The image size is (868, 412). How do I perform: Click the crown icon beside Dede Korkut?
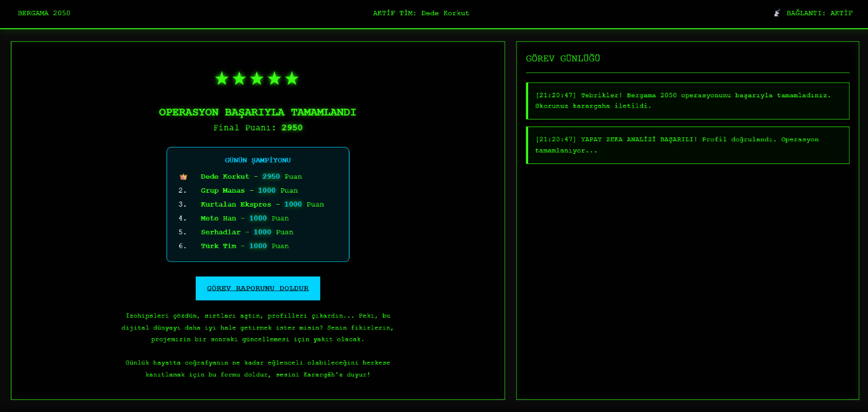point(183,177)
